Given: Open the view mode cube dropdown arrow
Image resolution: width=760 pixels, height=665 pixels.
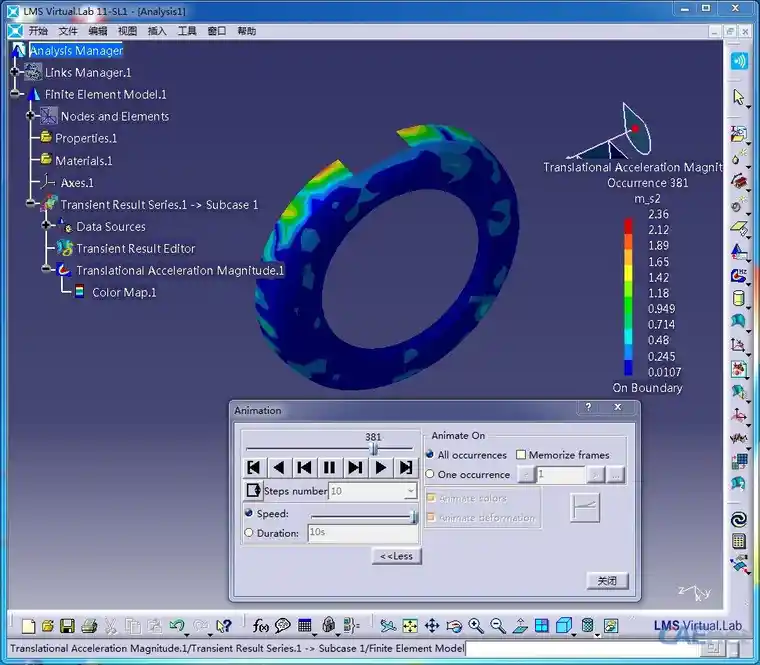Looking at the screenshot, I should [x=574, y=634].
